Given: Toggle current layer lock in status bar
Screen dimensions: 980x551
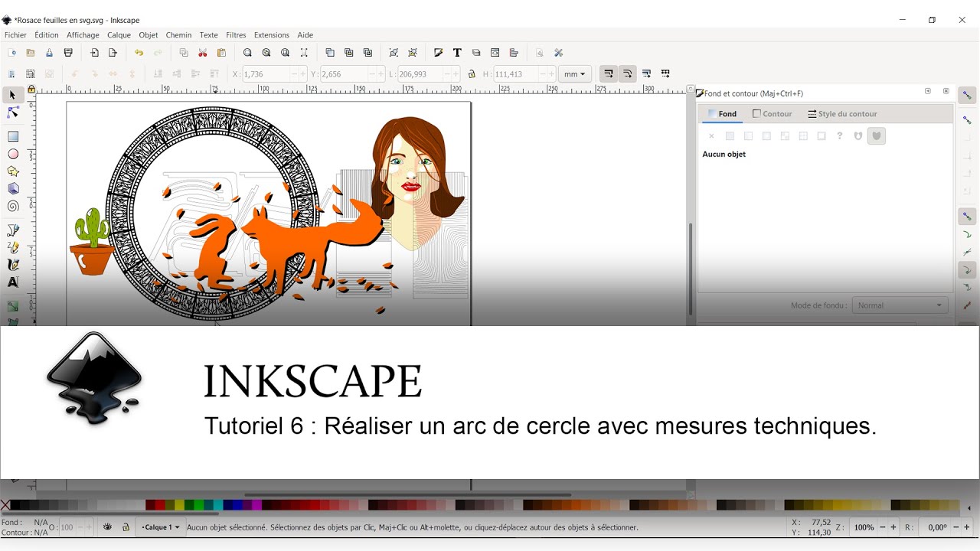Looking at the screenshot, I should [x=126, y=527].
